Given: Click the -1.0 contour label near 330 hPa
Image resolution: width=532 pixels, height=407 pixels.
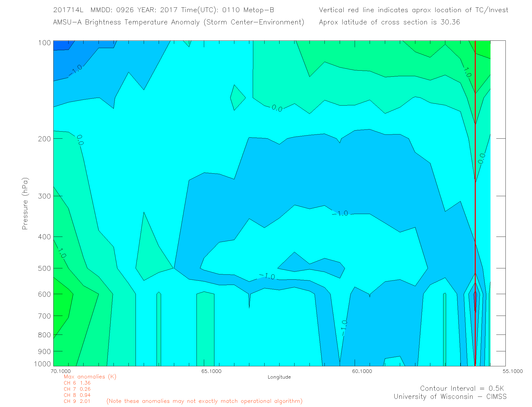Looking at the screenshot, I should tap(341, 213).
